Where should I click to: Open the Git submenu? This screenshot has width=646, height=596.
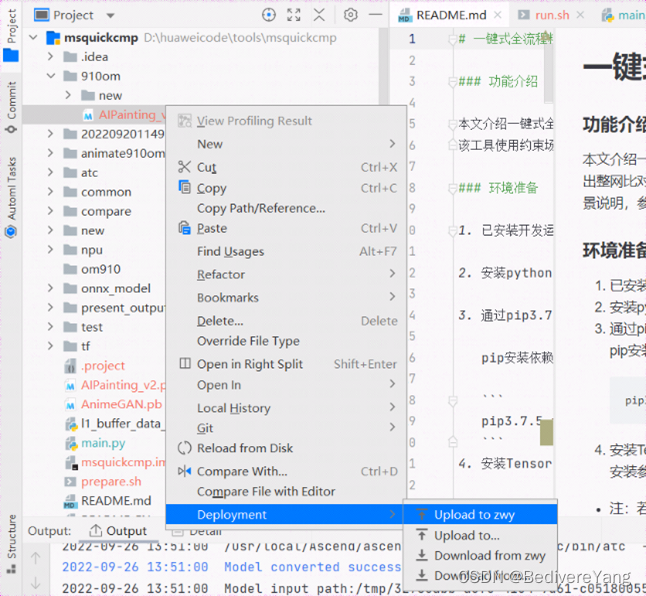(x=286, y=428)
